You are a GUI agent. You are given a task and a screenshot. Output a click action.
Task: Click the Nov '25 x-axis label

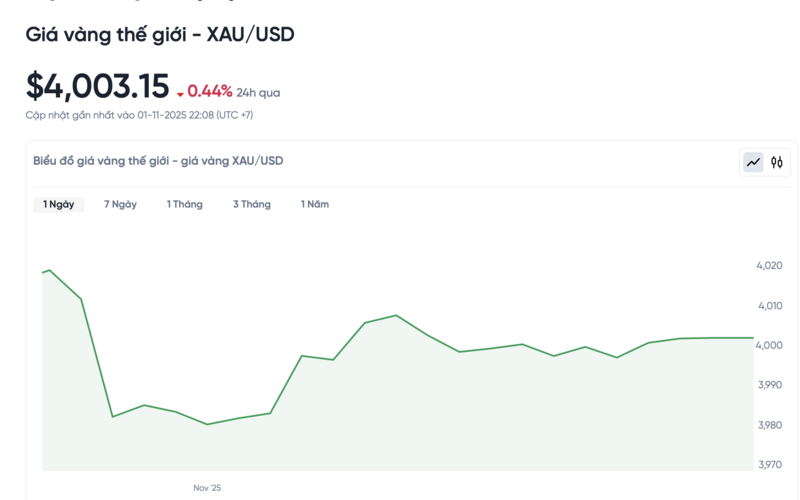[x=207, y=488]
